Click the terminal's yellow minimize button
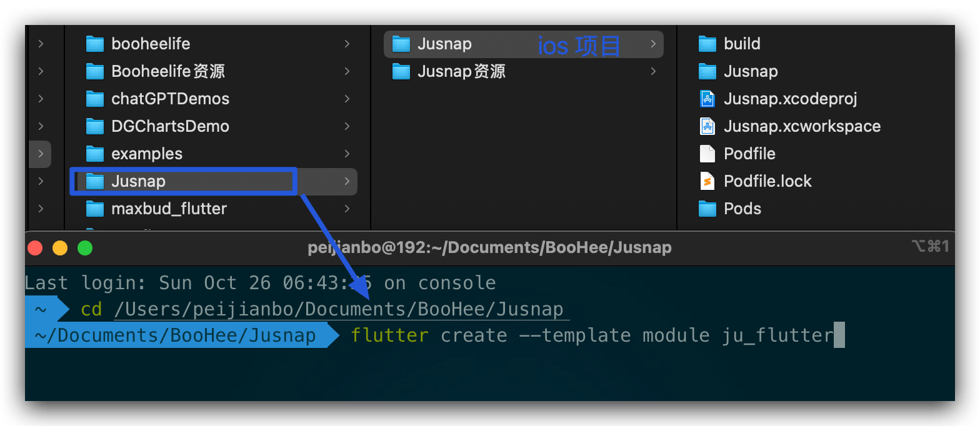 tap(60, 248)
